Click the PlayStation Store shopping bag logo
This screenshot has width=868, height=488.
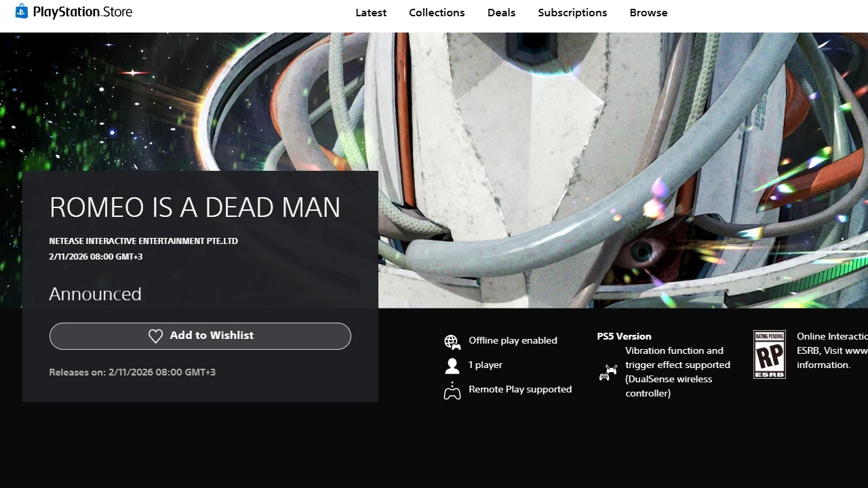click(x=22, y=11)
